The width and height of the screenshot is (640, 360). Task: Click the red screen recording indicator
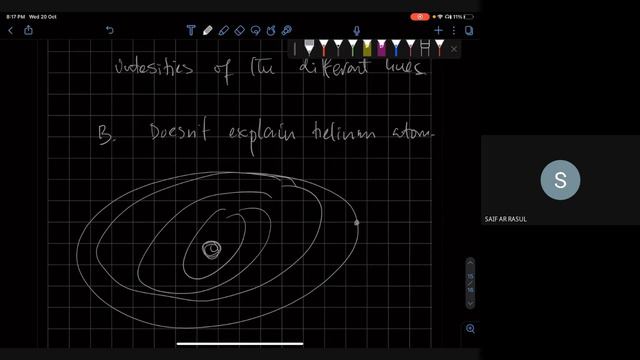420,17
